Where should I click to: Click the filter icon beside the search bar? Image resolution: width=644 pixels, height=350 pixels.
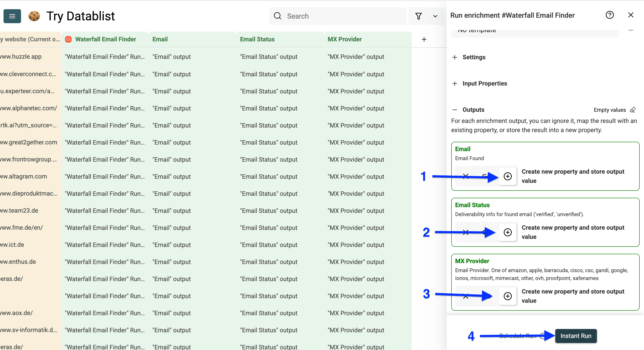click(x=419, y=16)
